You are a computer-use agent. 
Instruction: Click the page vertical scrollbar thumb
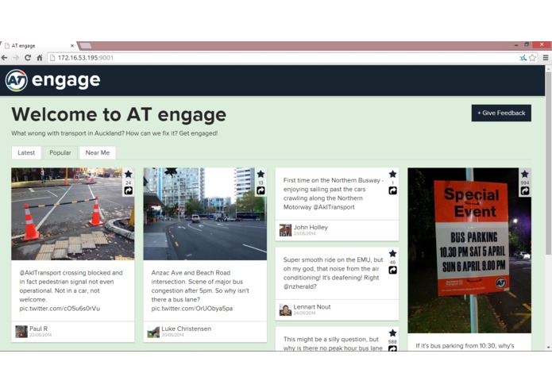548,163
